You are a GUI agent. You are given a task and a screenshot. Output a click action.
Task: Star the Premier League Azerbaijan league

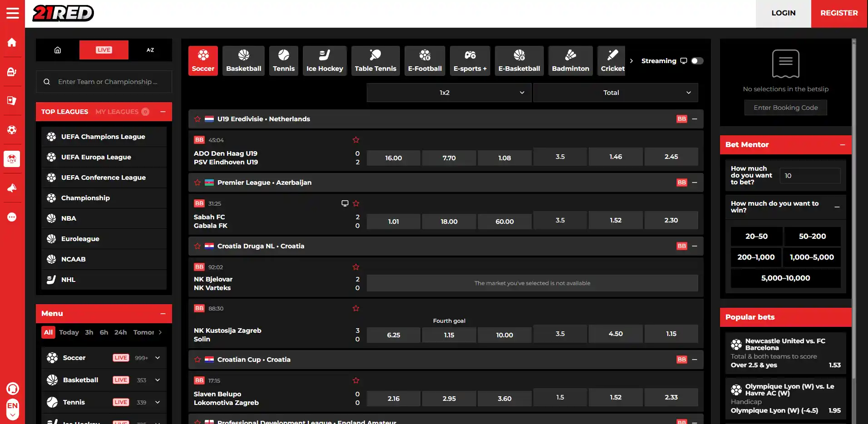pyautogui.click(x=197, y=182)
